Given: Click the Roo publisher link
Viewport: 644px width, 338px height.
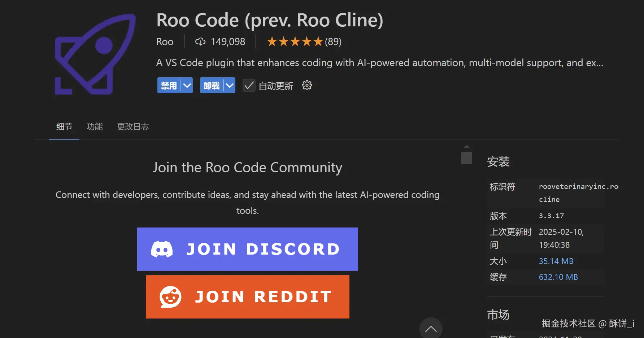Looking at the screenshot, I should (165, 42).
